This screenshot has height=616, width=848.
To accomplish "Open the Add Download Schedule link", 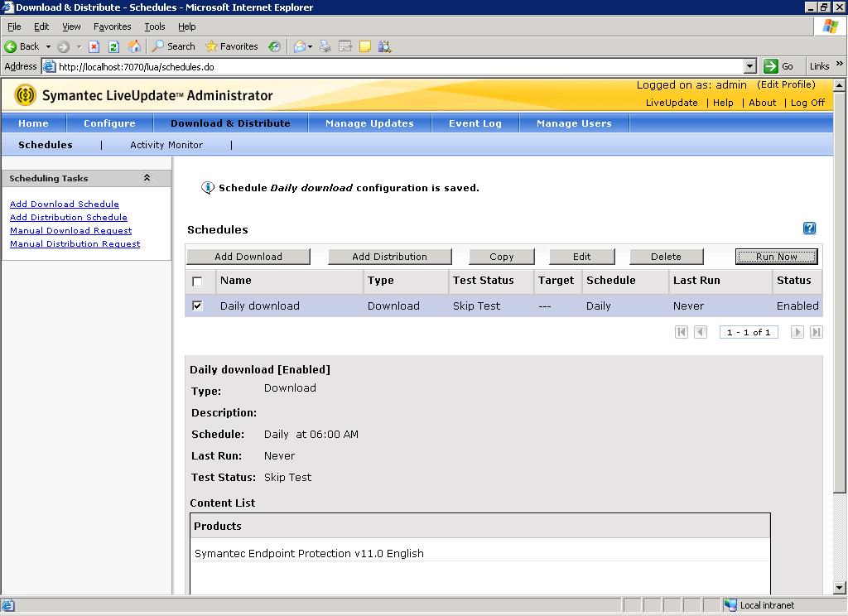I will [x=65, y=204].
